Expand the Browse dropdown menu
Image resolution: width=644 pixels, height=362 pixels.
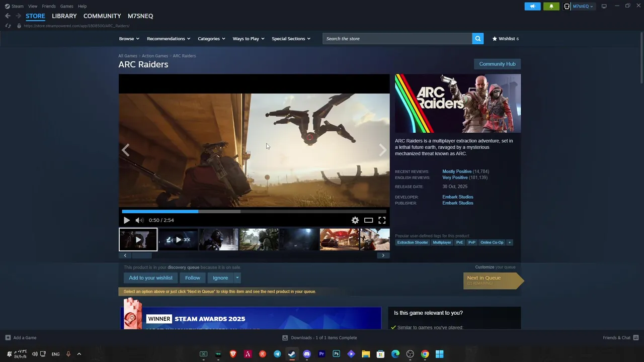tap(129, 39)
